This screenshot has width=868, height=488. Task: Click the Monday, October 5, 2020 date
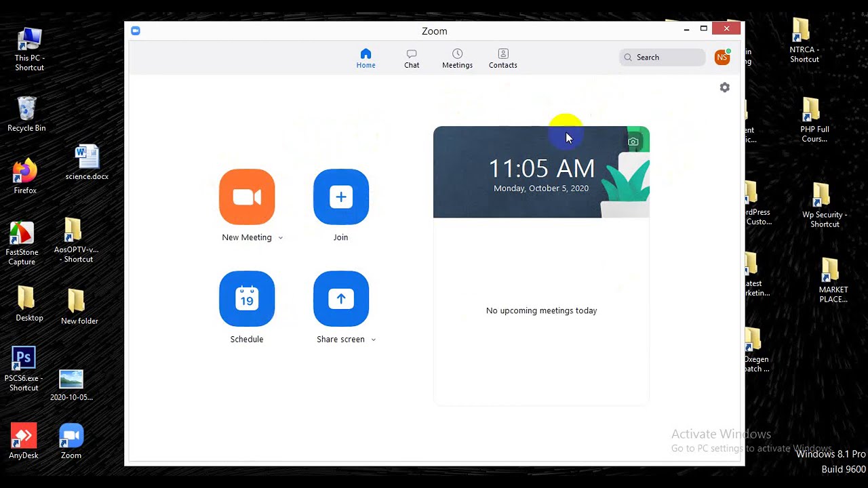(x=541, y=188)
